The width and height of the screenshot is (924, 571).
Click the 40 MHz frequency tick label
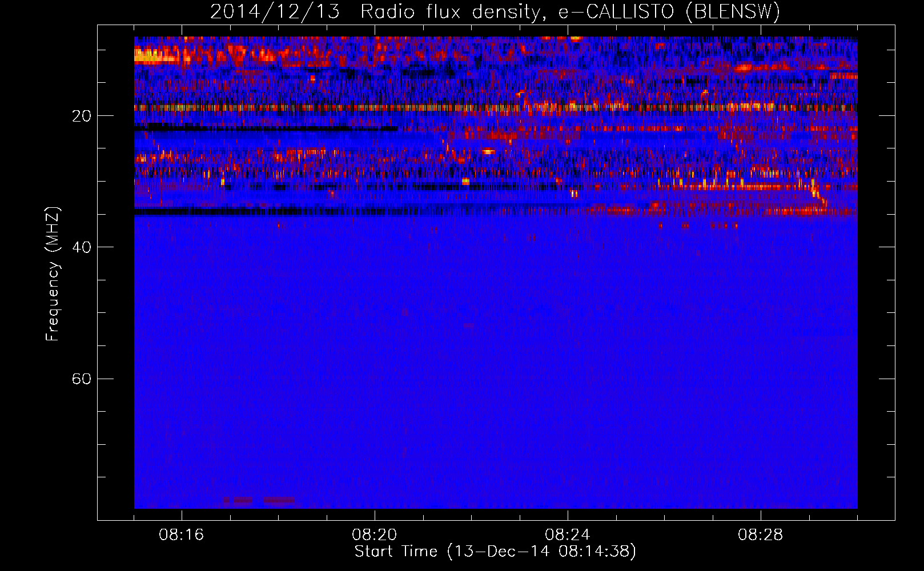(x=82, y=247)
